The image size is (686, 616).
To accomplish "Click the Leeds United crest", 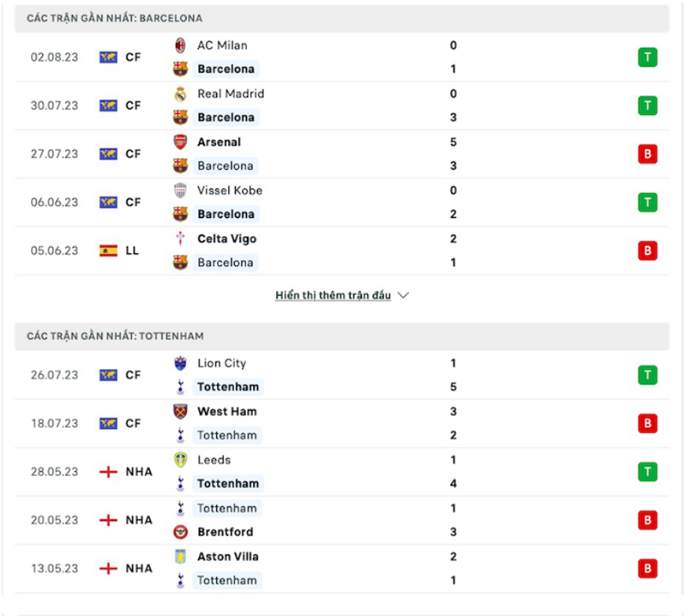I will click(x=181, y=460).
